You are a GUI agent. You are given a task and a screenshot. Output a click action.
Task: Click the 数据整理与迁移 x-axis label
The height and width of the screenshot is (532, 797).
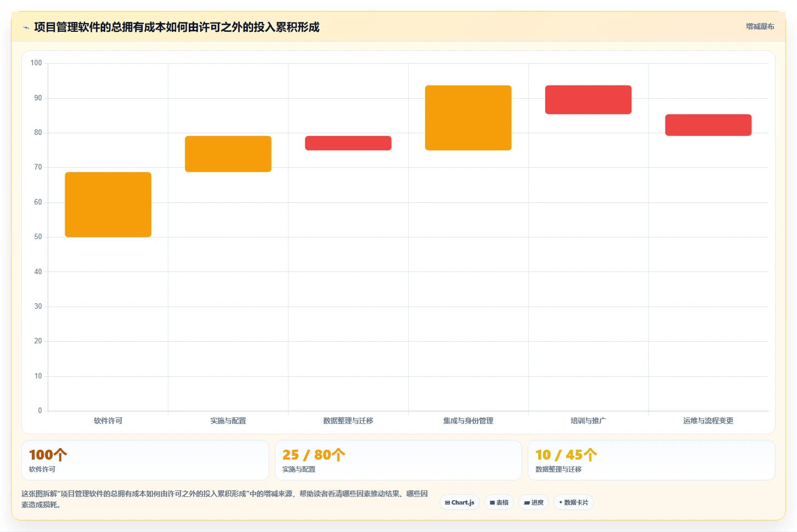(348, 421)
